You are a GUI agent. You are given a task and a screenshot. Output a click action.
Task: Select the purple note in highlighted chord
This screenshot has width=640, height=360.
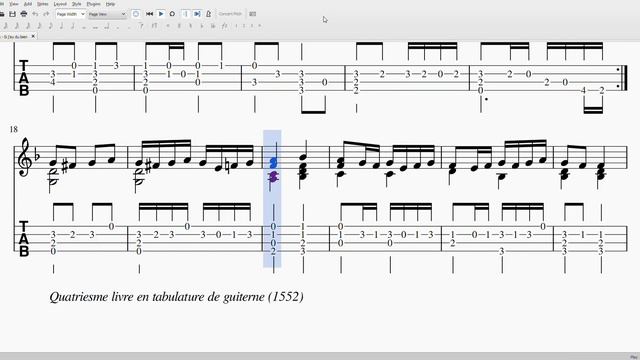(x=273, y=177)
